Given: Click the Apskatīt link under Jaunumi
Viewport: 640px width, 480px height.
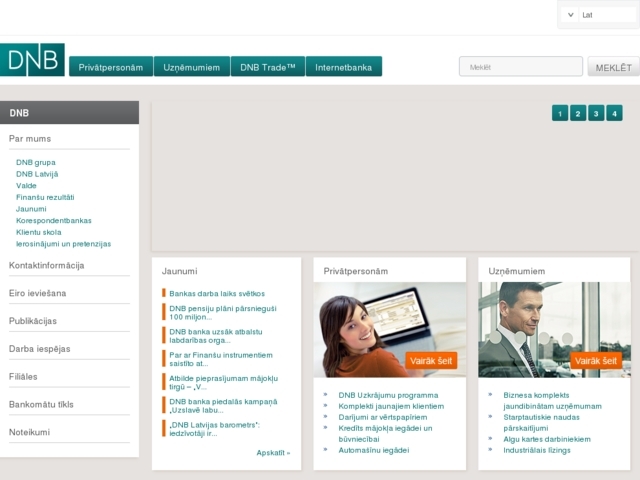Looking at the screenshot, I should coord(273,453).
